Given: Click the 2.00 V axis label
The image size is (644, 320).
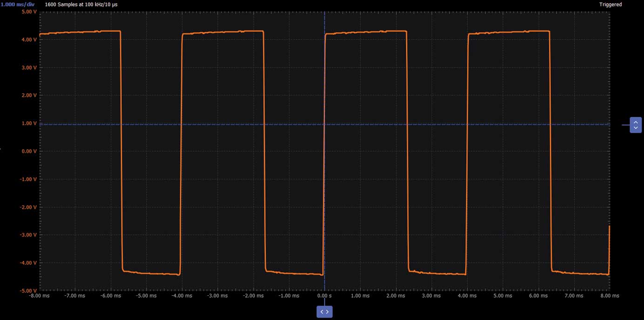Looking at the screenshot, I should [x=29, y=95].
